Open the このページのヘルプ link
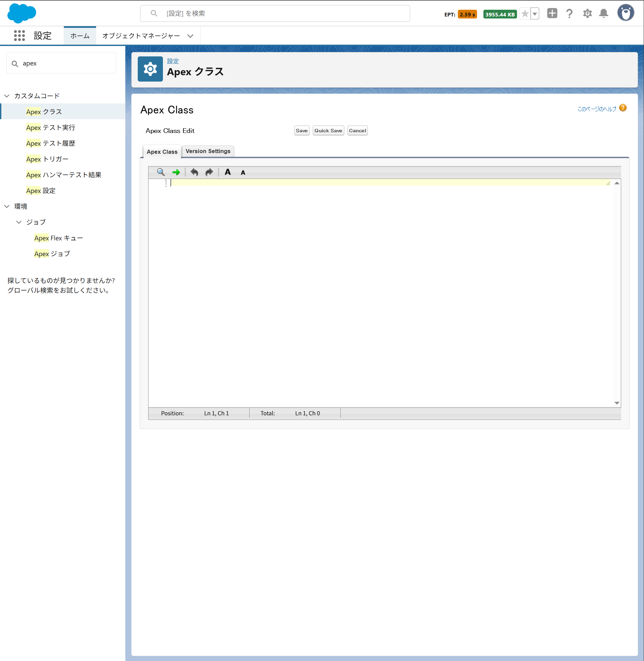This screenshot has width=644, height=661. click(x=597, y=109)
